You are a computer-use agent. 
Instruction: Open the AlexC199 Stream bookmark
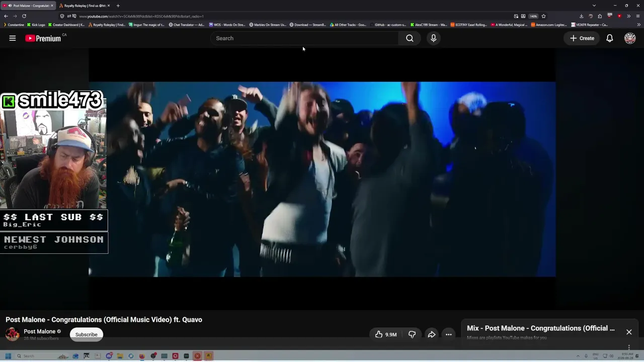pos(428,25)
